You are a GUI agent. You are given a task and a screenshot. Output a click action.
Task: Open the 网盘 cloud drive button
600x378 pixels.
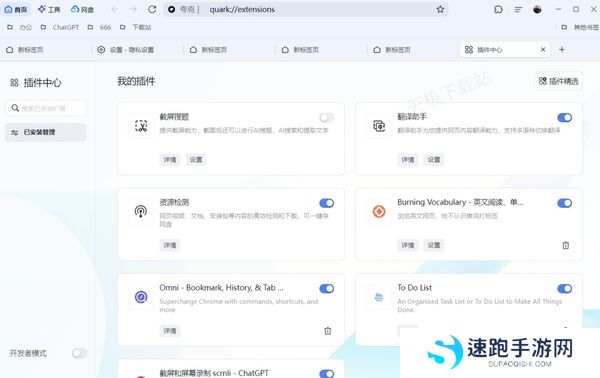click(82, 9)
